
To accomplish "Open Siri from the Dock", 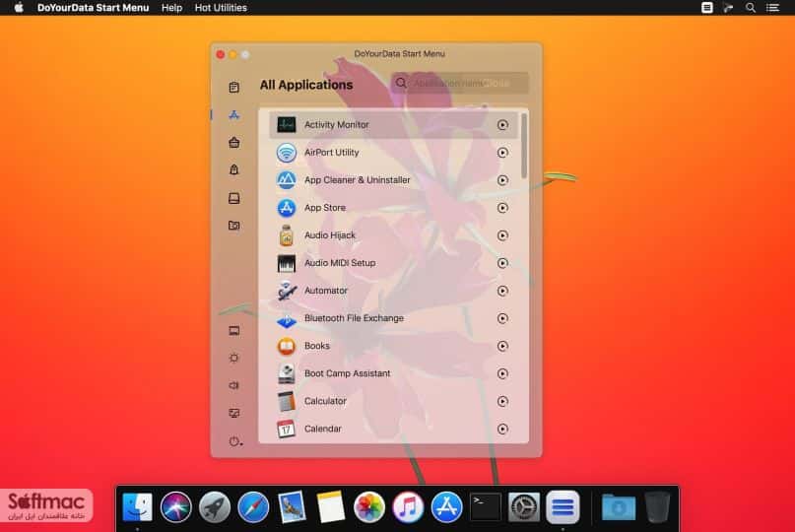I will tap(176, 506).
